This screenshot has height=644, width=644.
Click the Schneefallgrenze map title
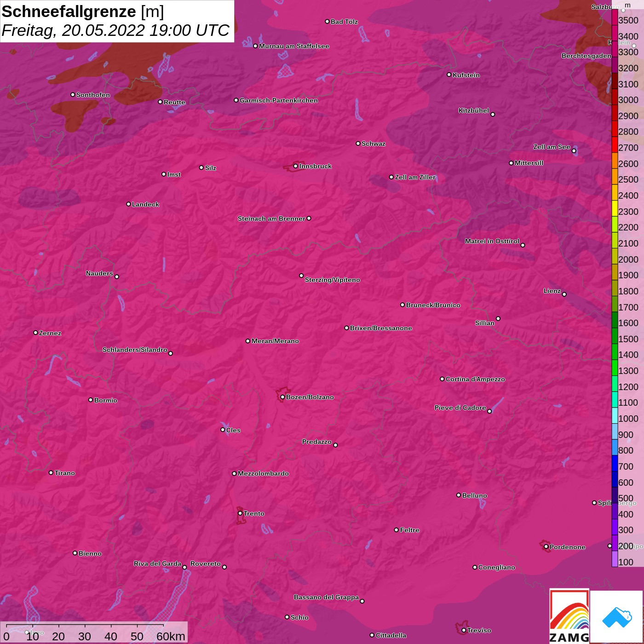83,11
